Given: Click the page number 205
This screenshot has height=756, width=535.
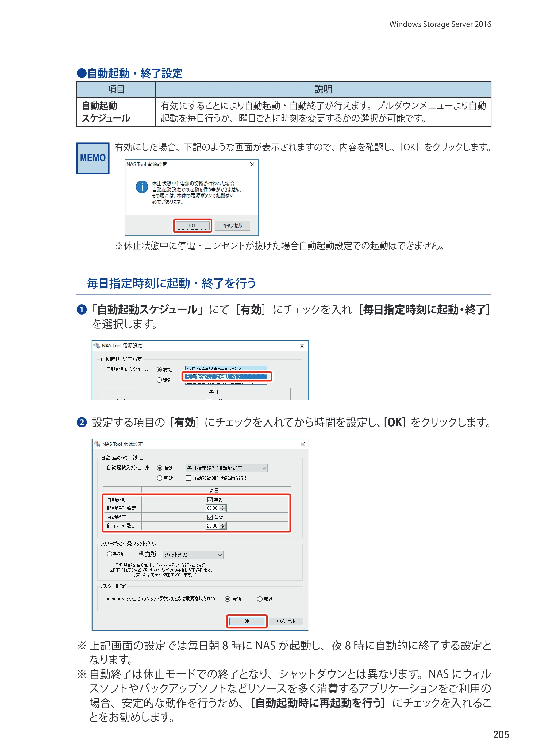Looking at the screenshot, I should (x=501, y=735).
